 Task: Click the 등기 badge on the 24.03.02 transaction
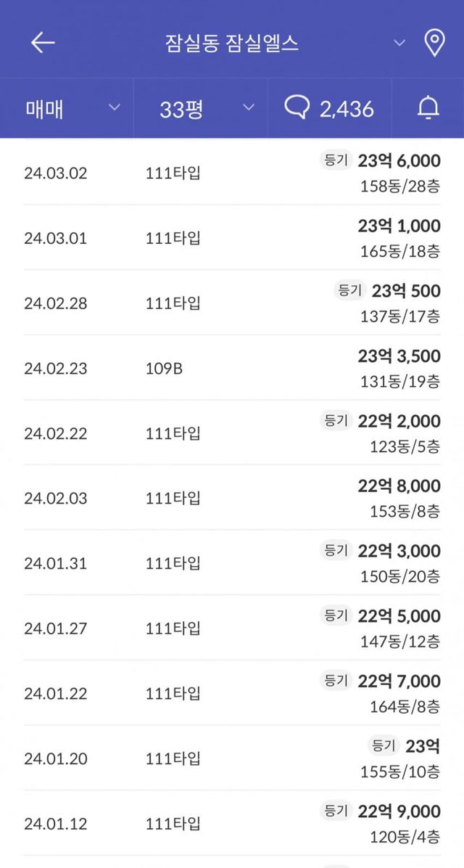tap(336, 159)
